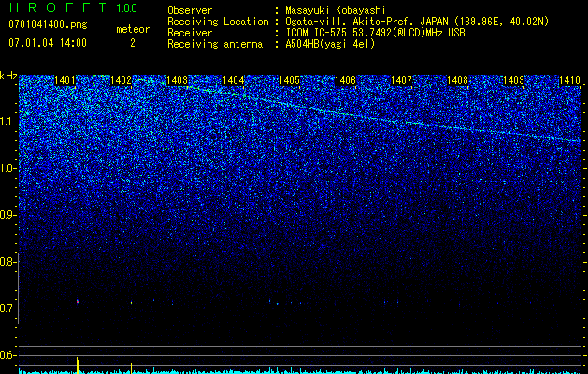Click the 1402 time marker
Screen dimensions: 588x374
121,80
